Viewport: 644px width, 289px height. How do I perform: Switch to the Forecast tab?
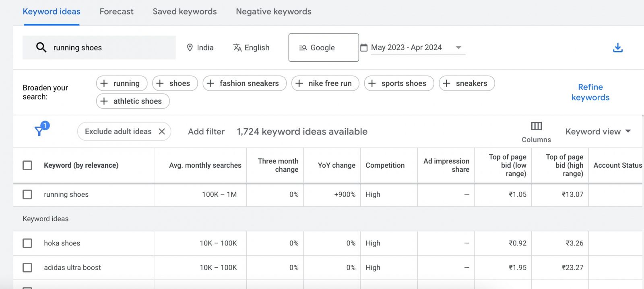(x=116, y=12)
